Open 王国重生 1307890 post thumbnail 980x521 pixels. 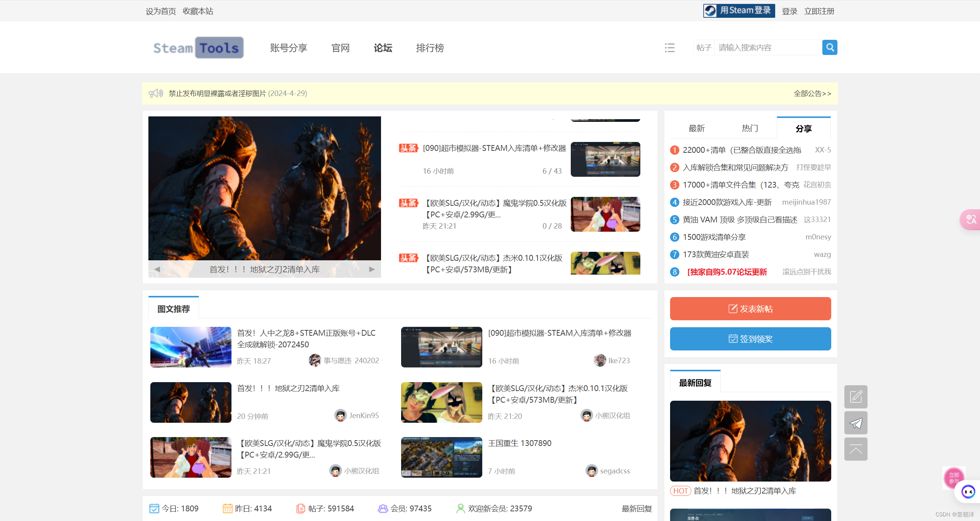441,457
